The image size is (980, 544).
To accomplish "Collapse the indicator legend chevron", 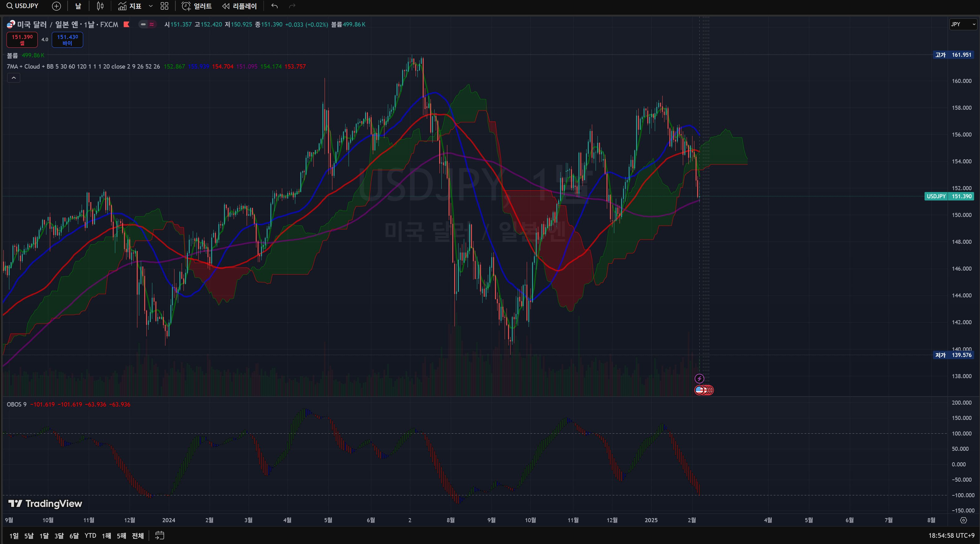I will pyautogui.click(x=14, y=78).
